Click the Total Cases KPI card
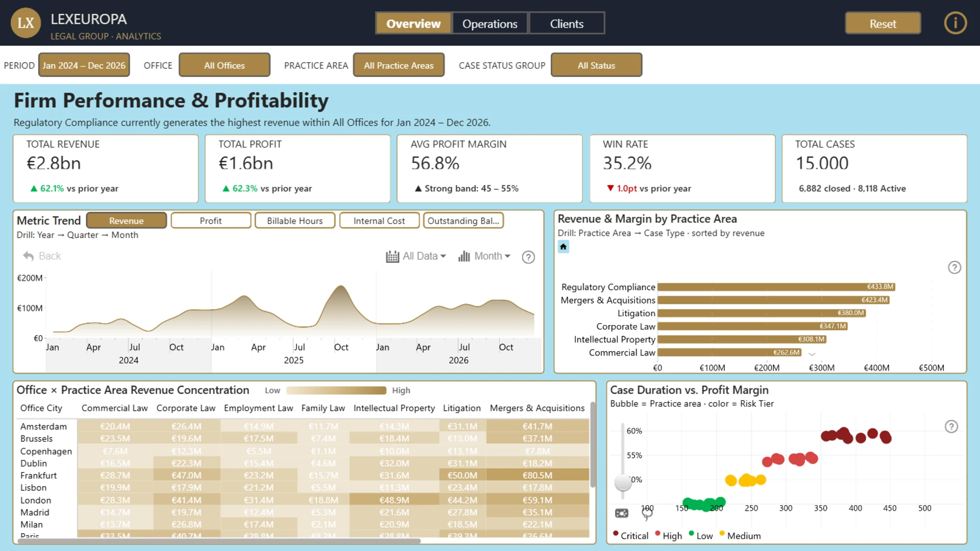Viewport: 980px width, 551px height. tap(874, 168)
